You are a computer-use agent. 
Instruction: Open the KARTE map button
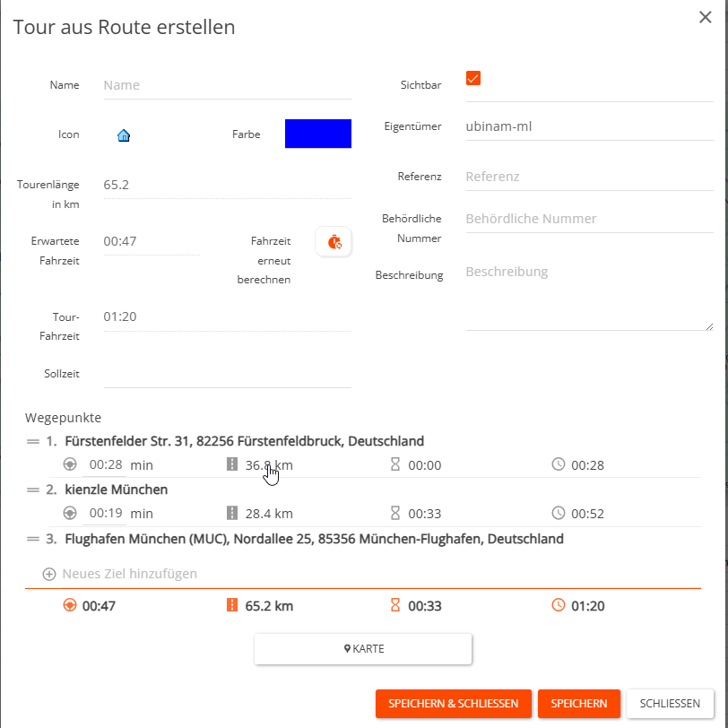point(363,649)
